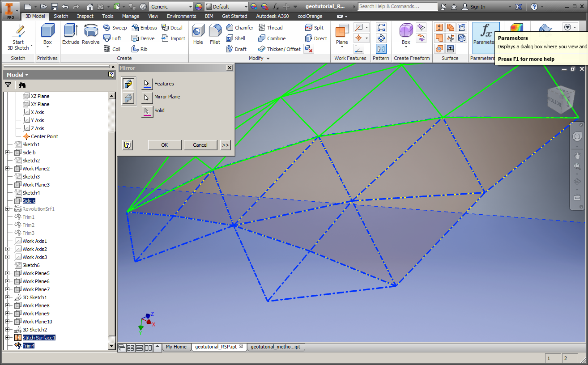This screenshot has height=365, width=588.
Task: Click the Stitch surface icon
Action: pyautogui.click(x=439, y=28)
